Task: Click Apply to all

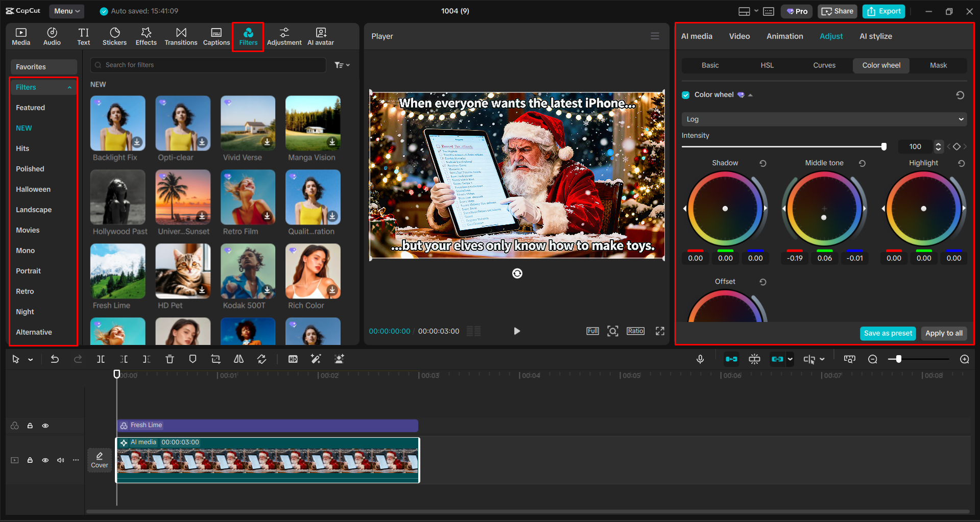Action: tap(943, 333)
